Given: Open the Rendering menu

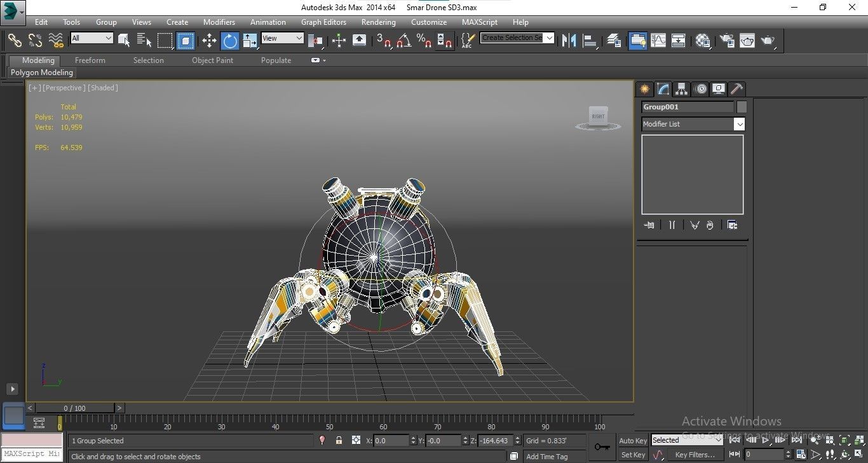Looking at the screenshot, I should (378, 22).
